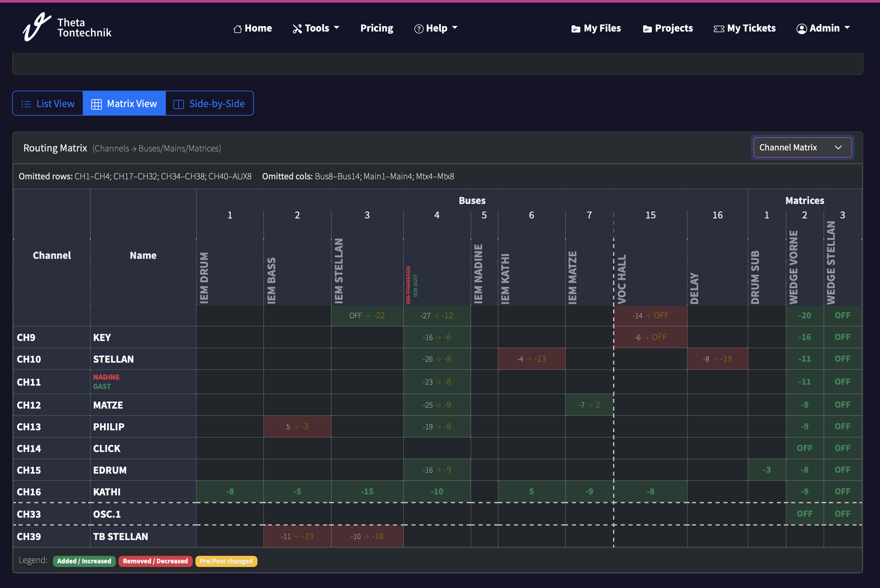Image resolution: width=880 pixels, height=588 pixels.
Task: Click the Help question mark icon
Action: click(418, 29)
